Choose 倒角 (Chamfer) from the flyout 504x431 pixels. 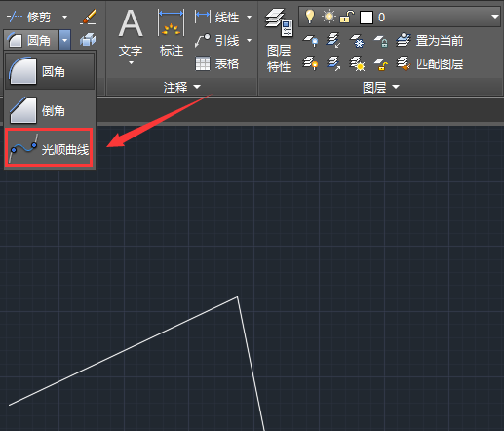[50, 110]
